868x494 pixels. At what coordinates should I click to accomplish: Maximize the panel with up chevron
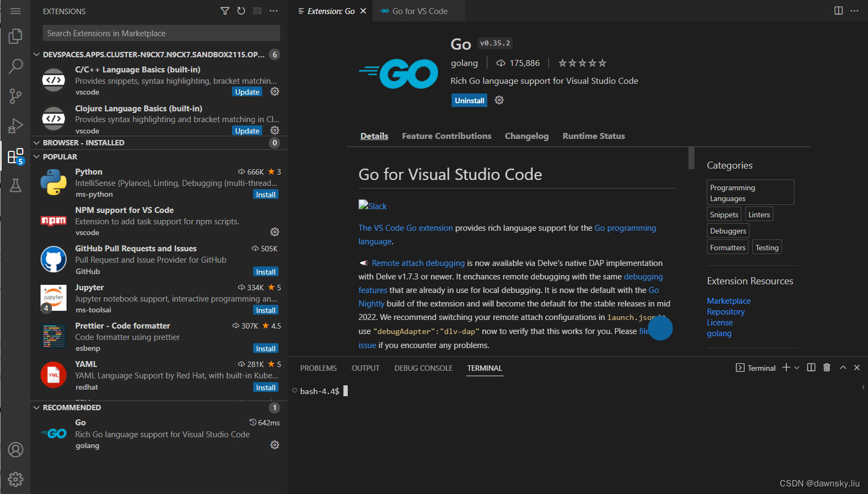click(x=843, y=368)
